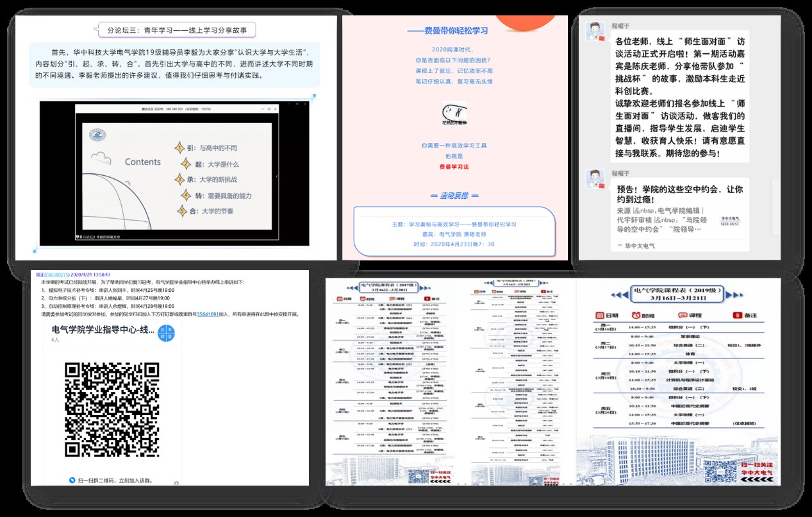Image resolution: width=812 pixels, height=517 pixels.
Task: Open the group number 35641691 link
Action: click(x=208, y=315)
